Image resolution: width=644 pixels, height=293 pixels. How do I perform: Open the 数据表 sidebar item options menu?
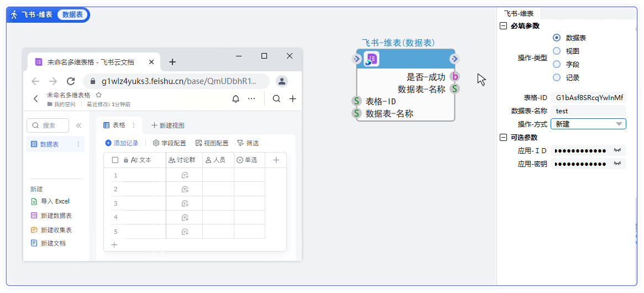[78, 144]
